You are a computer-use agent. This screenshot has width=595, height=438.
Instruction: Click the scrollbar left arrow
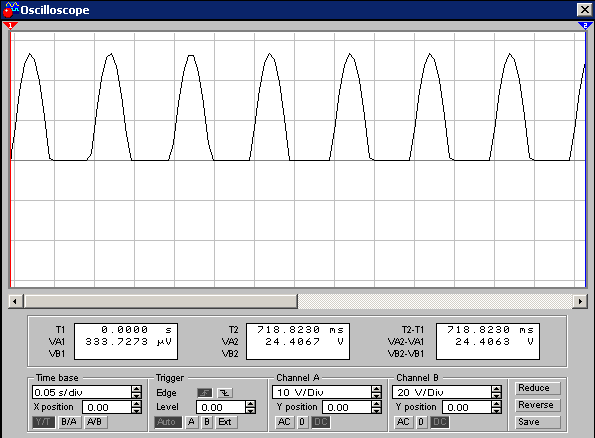click(15, 301)
